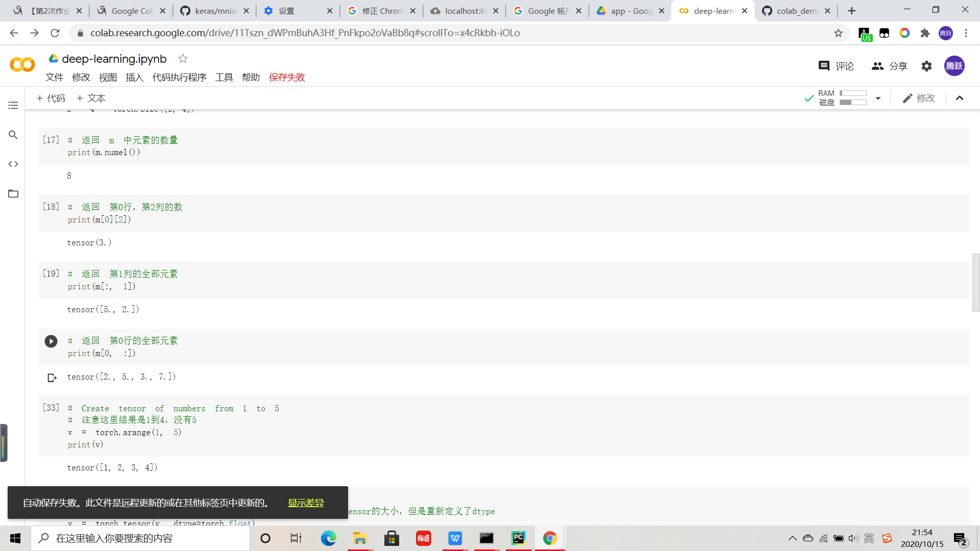Bookmark this page with the star icon
The image size is (980, 551).
[x=838, y=33]
